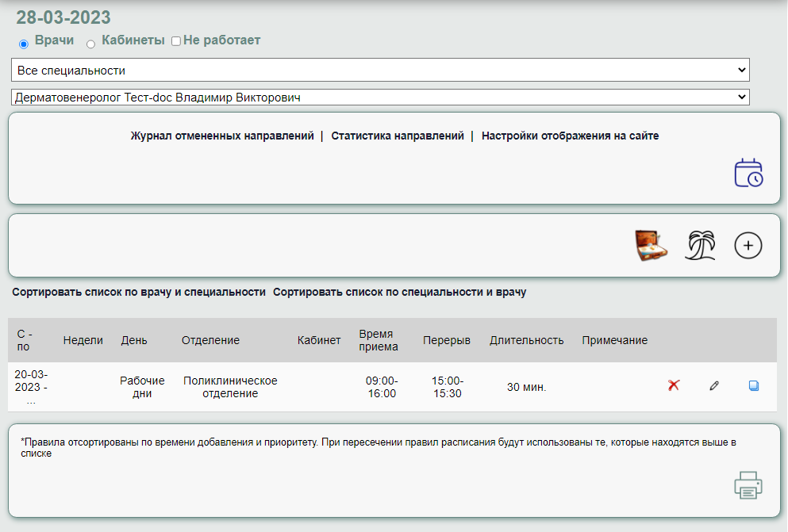Select the Врачи radio button
Screen dimensions: 788x532
pyautogui.click(x=24, y=44)
